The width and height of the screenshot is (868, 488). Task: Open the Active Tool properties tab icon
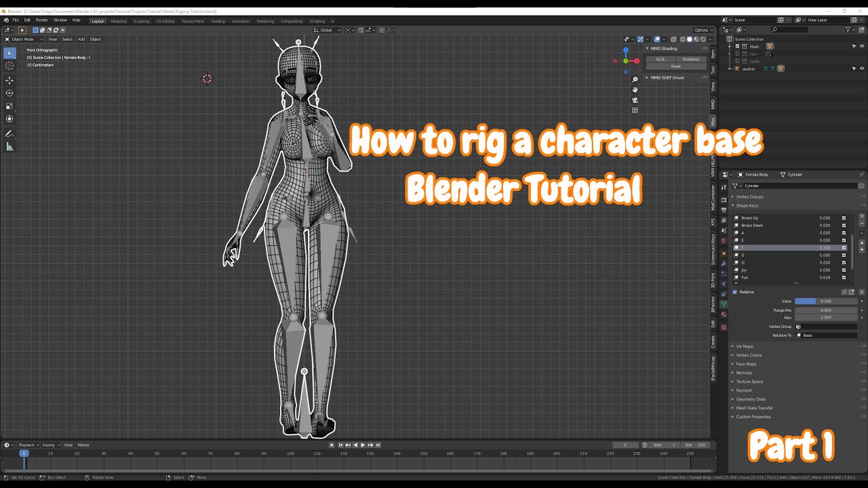[x=724, y=188]
